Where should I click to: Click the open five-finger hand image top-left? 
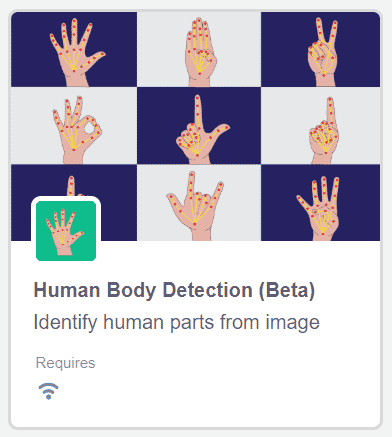pyautogui.click(x=74, y=50)
